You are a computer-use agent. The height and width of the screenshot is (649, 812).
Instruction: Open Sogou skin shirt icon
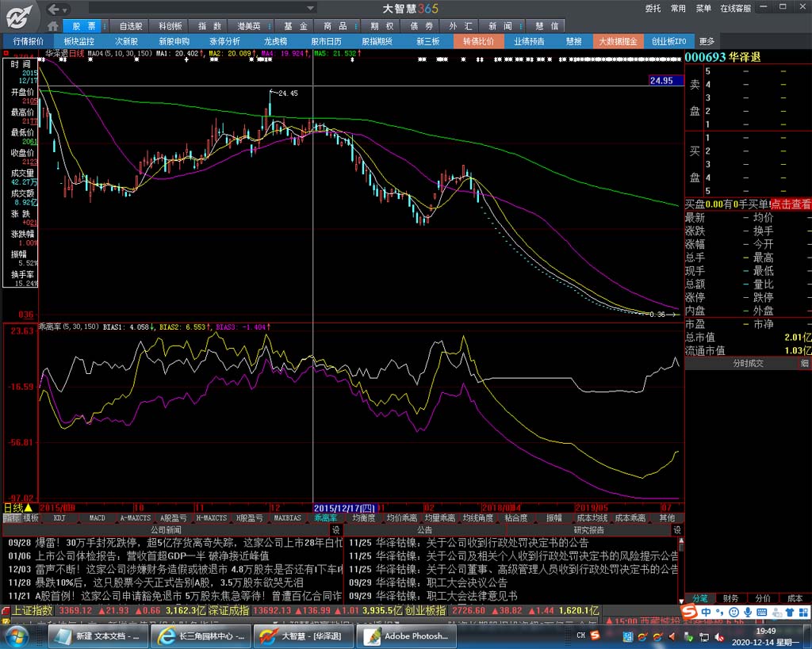tap(790, 613)
